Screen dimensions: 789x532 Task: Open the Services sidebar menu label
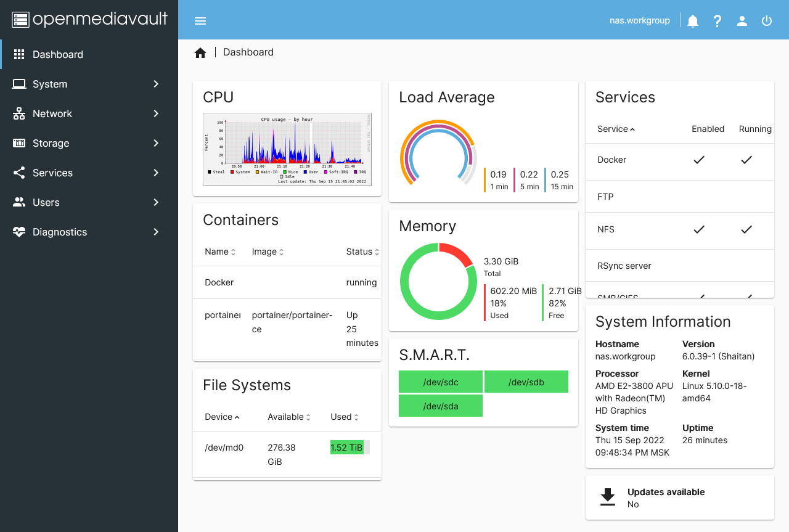(x=52, y=173)
